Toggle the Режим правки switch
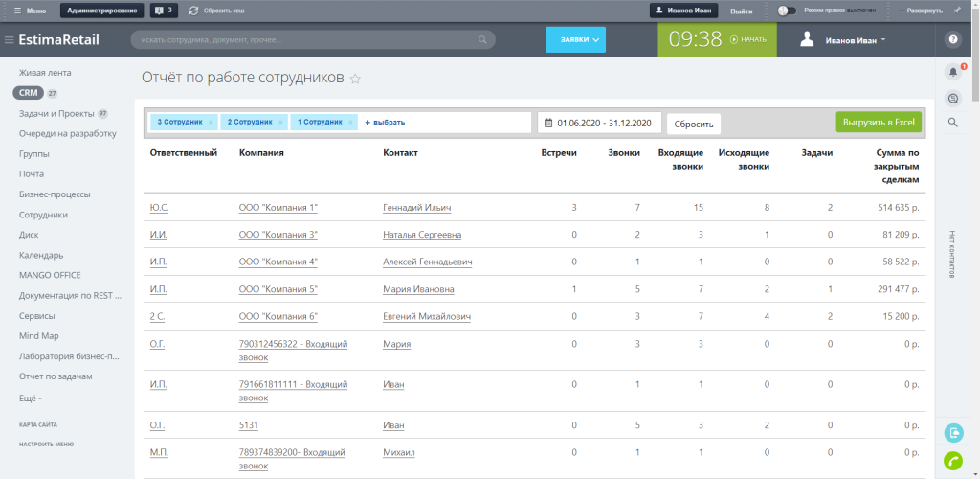Image resolution: width=980 pixels, height=479 pixels. point(787,11)
